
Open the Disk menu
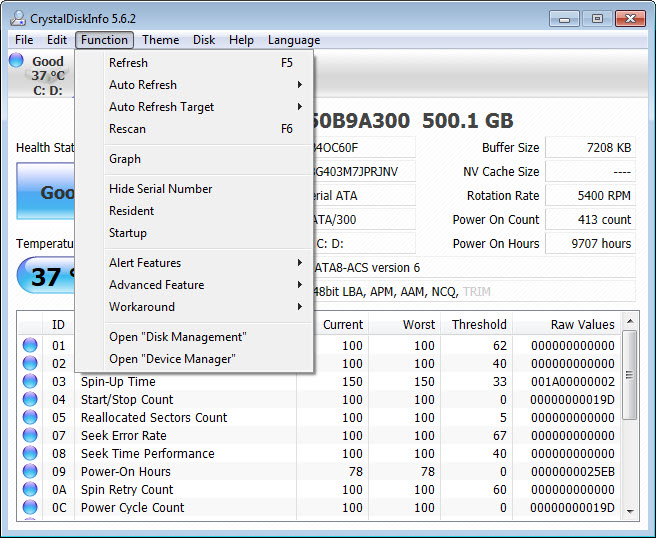click(204, 40)
